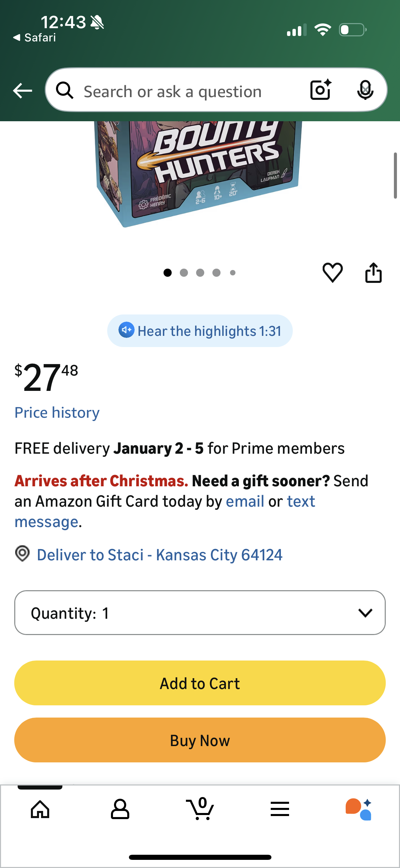
Task: Open account profile tab
Action: coord(120,809)
